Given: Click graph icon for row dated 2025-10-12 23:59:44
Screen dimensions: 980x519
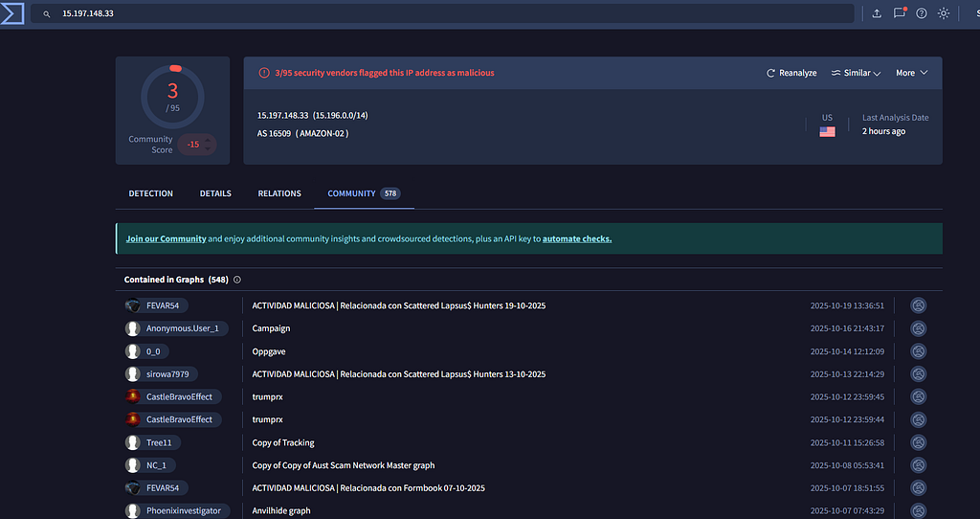Looking at the screenshot, I should pos(918,419).
